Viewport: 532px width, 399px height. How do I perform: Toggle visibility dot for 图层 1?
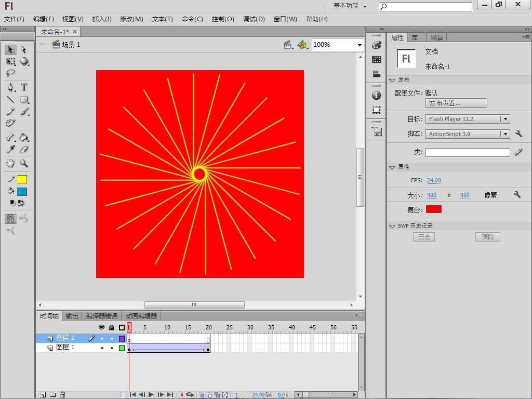[x=102, y=348]
